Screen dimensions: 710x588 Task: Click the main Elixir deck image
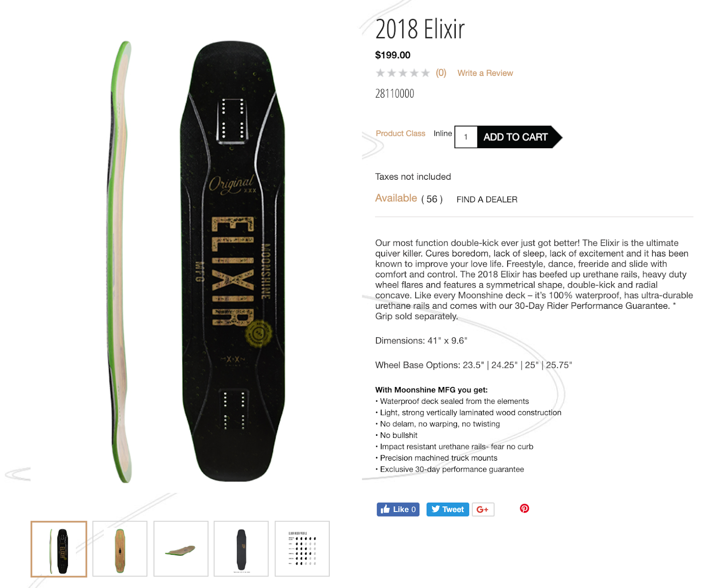196,262
